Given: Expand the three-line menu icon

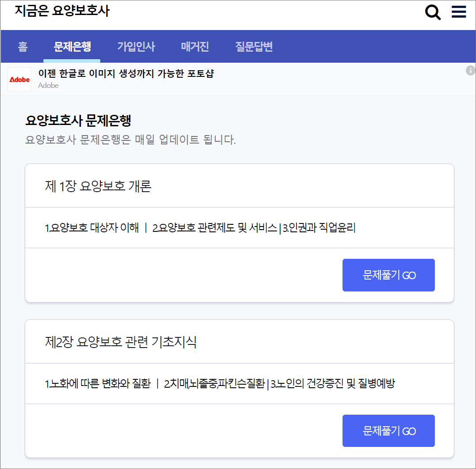Looking at the screenshot, I should pos(459,12).
